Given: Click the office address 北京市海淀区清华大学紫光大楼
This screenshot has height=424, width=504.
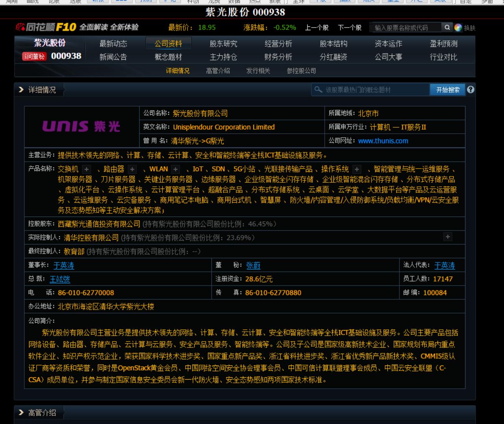Looking at the screenshot, I should tap(106, 307).
